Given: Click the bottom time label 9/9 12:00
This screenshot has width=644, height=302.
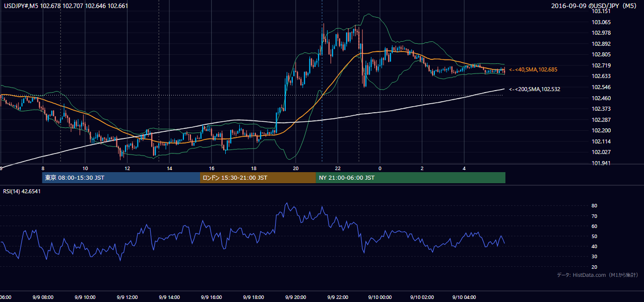Looking at the screenshot, I should [x=127, y=297].
